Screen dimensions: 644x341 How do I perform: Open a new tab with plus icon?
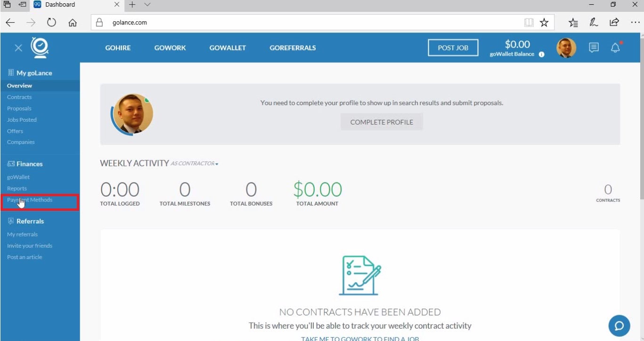point(132,5)
